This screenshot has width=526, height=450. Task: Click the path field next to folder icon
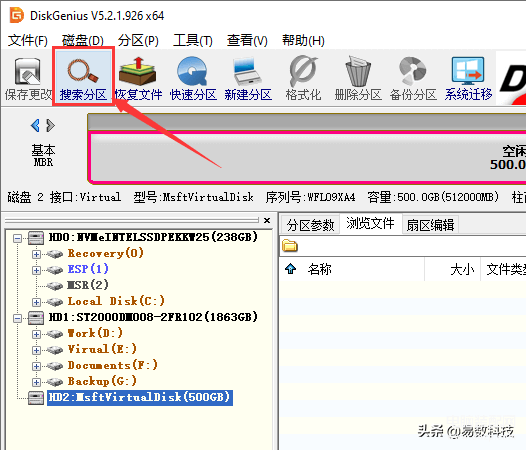tap(413, 246)
